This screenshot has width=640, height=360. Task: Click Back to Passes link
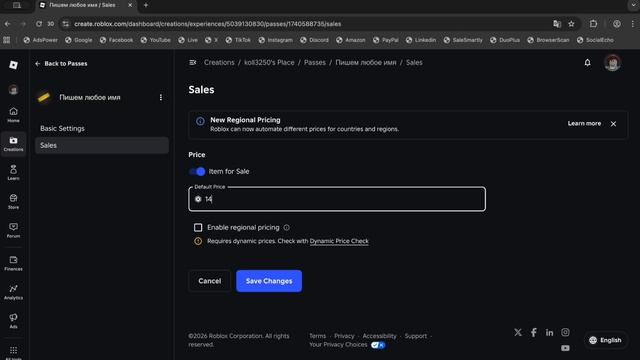click(x=61, y=64)
